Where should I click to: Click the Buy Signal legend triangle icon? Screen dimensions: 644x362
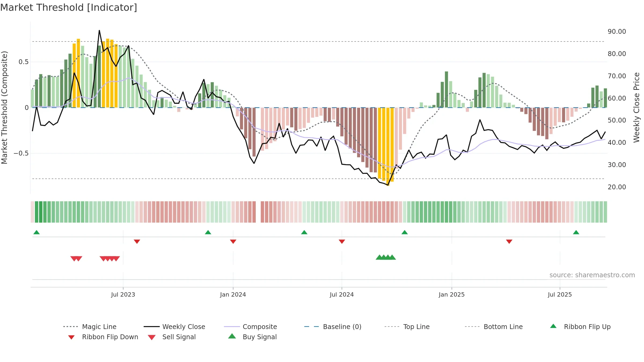point(232,336)
